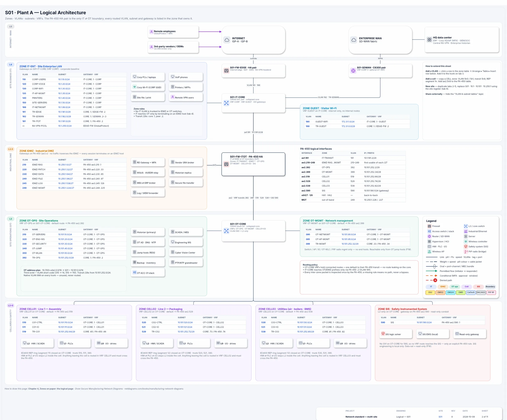Image resolution: width=507 pixels, height=420 pixels.
Task: Click the Vendor SRA broker card
Action: tap(186, 162)
